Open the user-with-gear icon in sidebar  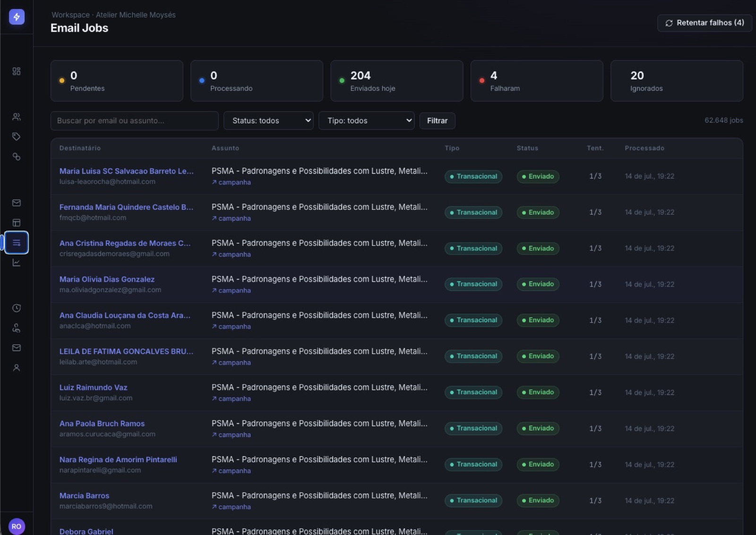pyautogui.click(x=17, y=328)
